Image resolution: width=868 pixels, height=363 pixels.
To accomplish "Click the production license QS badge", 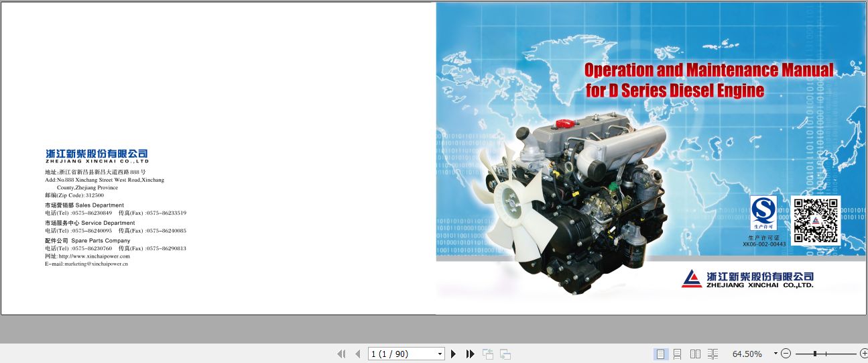I will coord(763,213).
